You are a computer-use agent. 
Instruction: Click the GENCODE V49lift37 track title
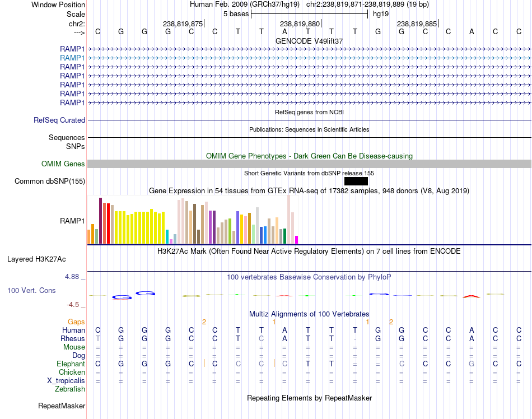309,41
